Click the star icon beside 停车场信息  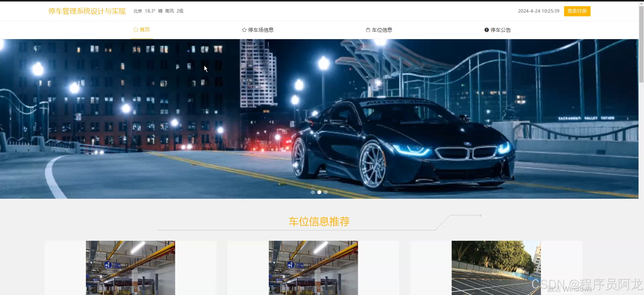click(x=244, y=30)
